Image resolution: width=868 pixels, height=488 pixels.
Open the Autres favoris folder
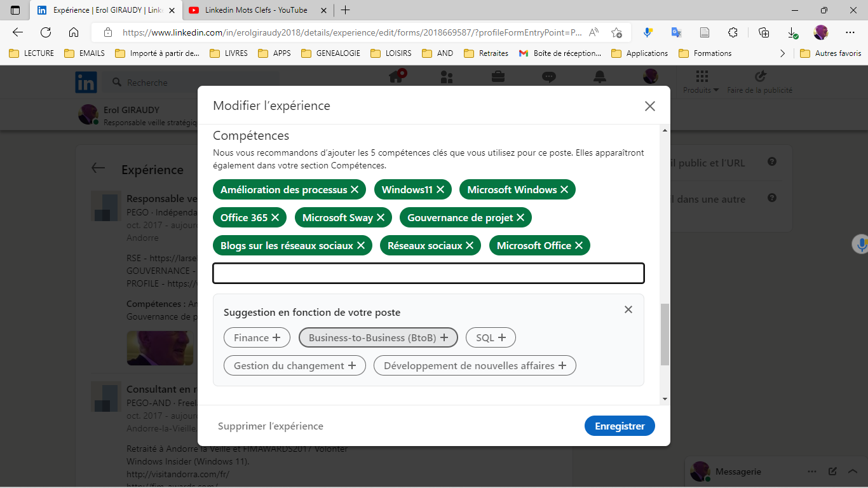click(x=831, y=53)
